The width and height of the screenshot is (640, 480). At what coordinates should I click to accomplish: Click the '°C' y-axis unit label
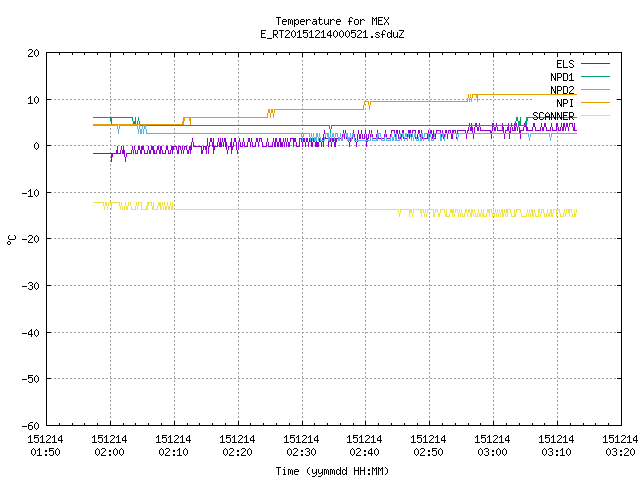[12, 240]
